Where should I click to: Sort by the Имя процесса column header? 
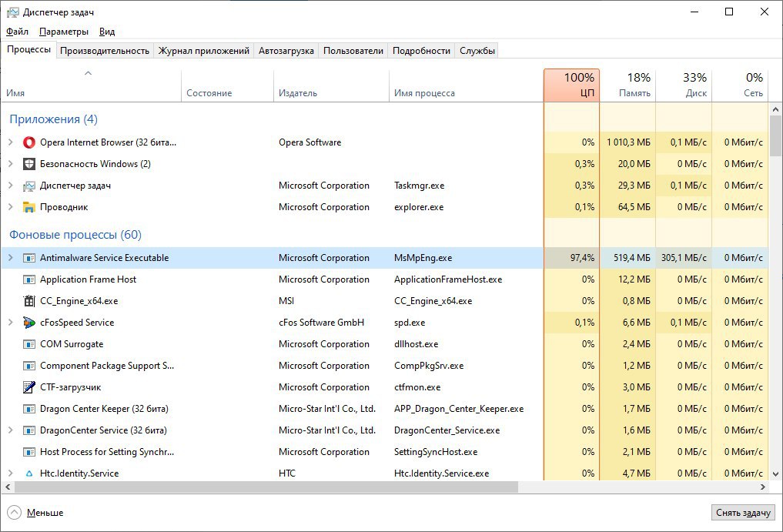click(466, 85)
